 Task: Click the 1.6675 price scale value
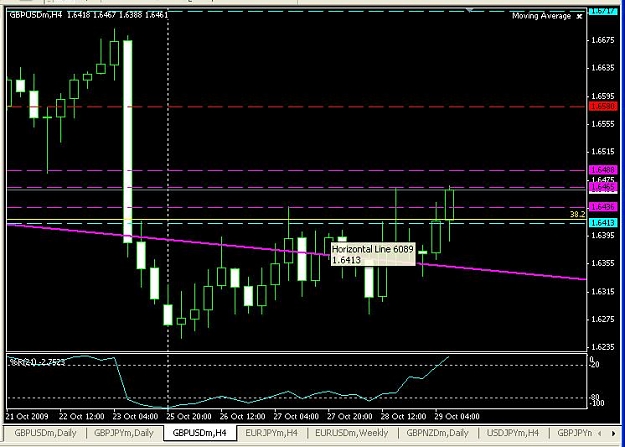point(603,40)
